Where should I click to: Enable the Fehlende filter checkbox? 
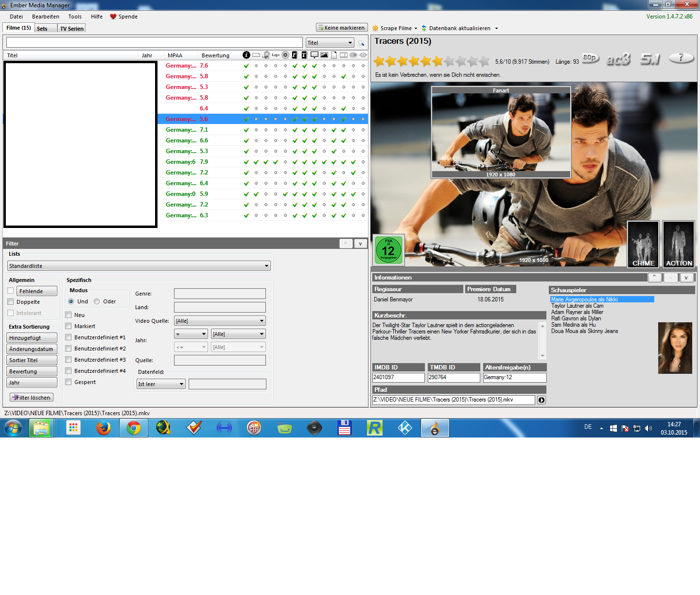point(10,291)
